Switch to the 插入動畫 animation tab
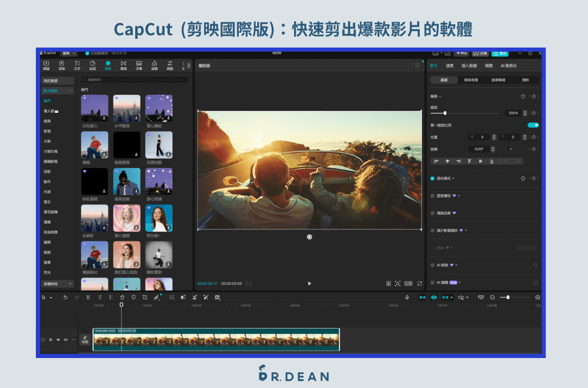Screen dimensions: 588x388 (469, 66)
